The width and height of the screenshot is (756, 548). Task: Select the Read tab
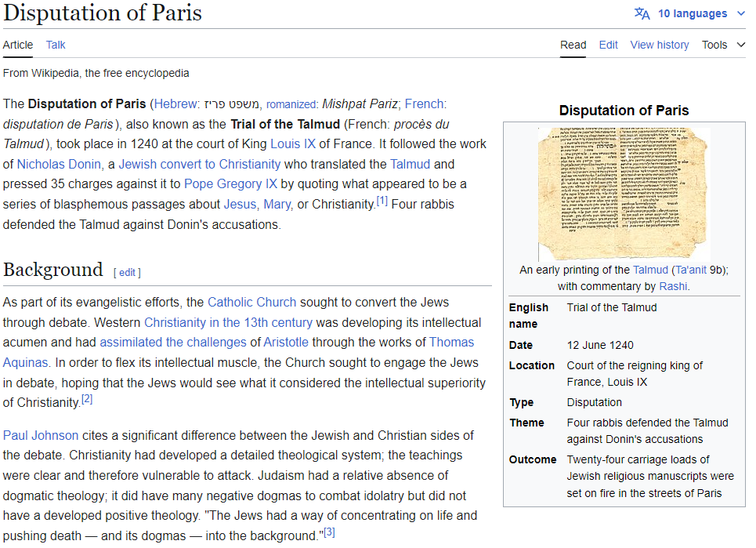pos(573,45)
